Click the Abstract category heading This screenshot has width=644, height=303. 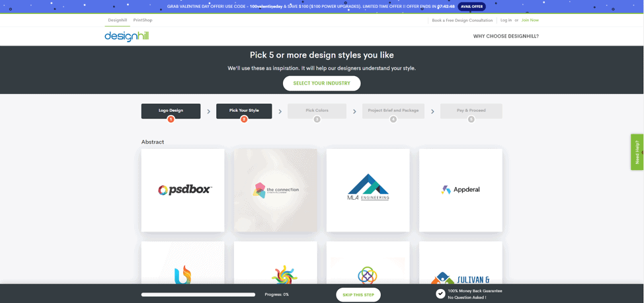tap(153, 142)
